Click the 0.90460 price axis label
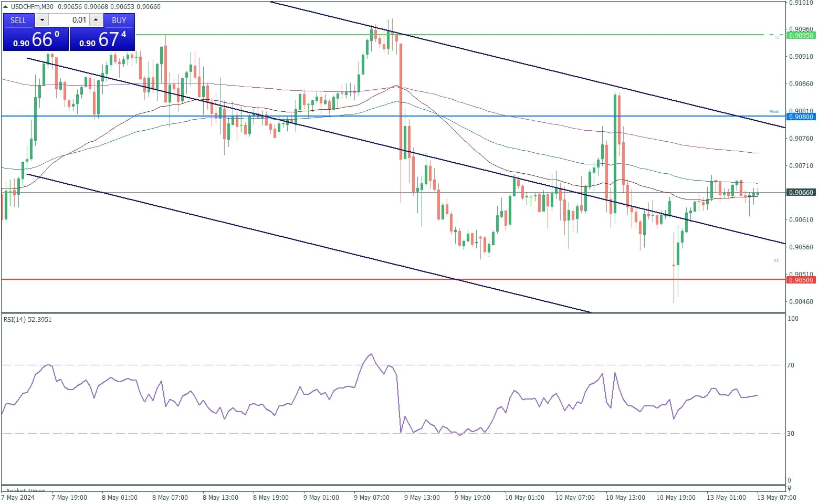Image resolution: width=819 pixels, height=504 pixels. [x=801, y=302]
